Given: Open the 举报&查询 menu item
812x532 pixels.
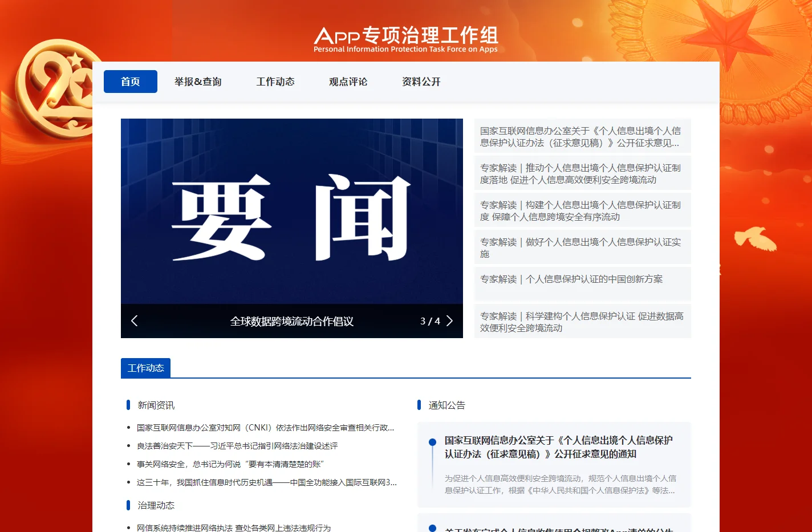Looking at the screenshot, I should click(x=198, y=82).
